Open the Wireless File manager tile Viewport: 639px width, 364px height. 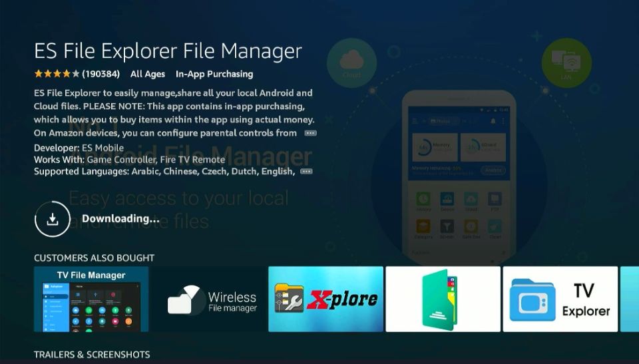point(208,299)
